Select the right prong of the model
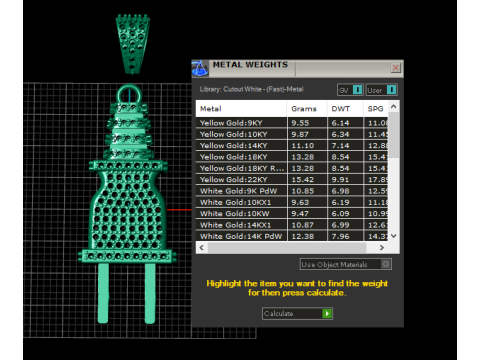 click(150, 293)
